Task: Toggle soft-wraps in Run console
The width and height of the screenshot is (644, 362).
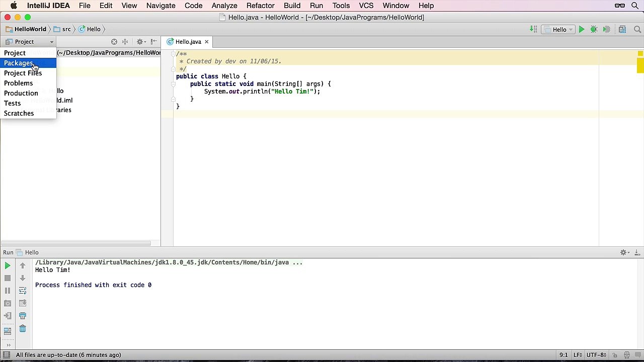Action: tap(23, 291)
